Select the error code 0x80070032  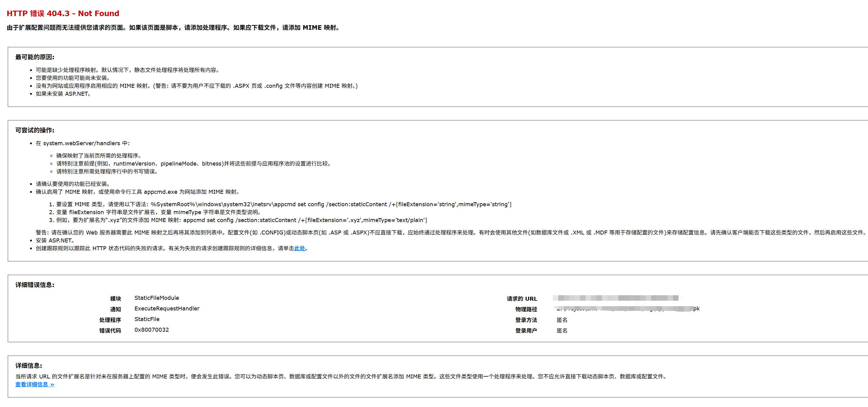[152, 330]
